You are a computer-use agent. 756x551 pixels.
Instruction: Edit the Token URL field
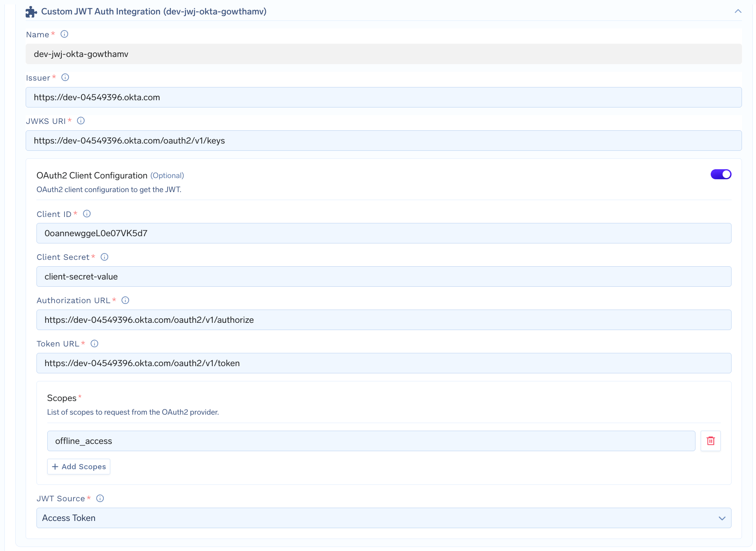click(x=384, y=363)
